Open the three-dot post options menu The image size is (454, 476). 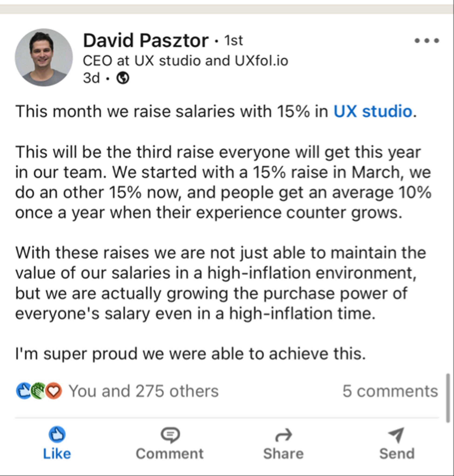pyautogui.click(x=427, y=40)
